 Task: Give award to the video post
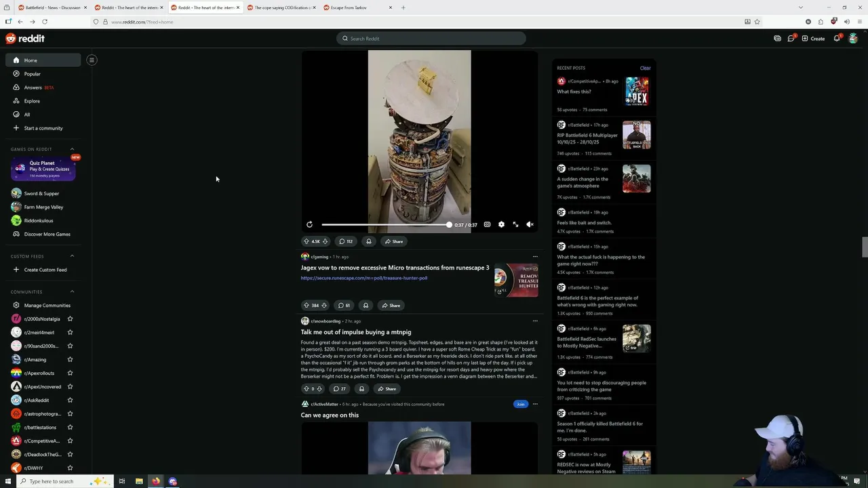tap(369, 241)
